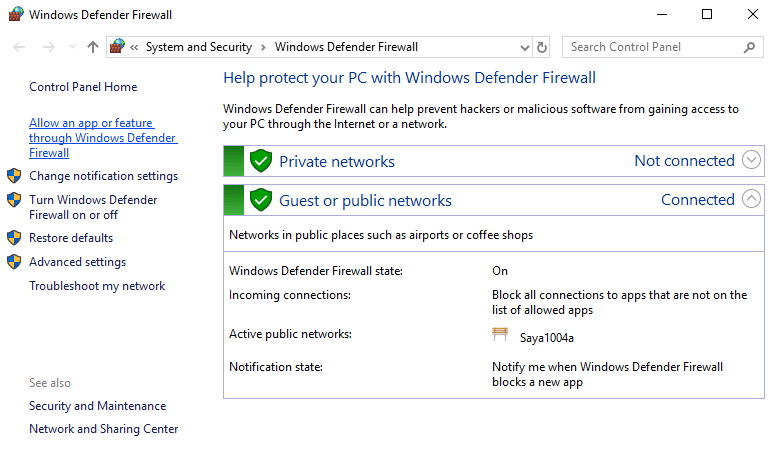Click shield icon beside Restore defaults
The width and height of the screenshot is (775, 455).
[x=14, y=238]
